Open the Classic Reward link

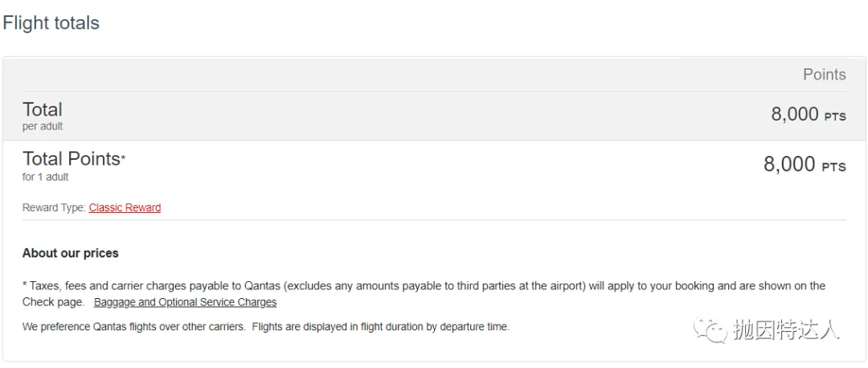pyautogui.click(x=125, y=208)
